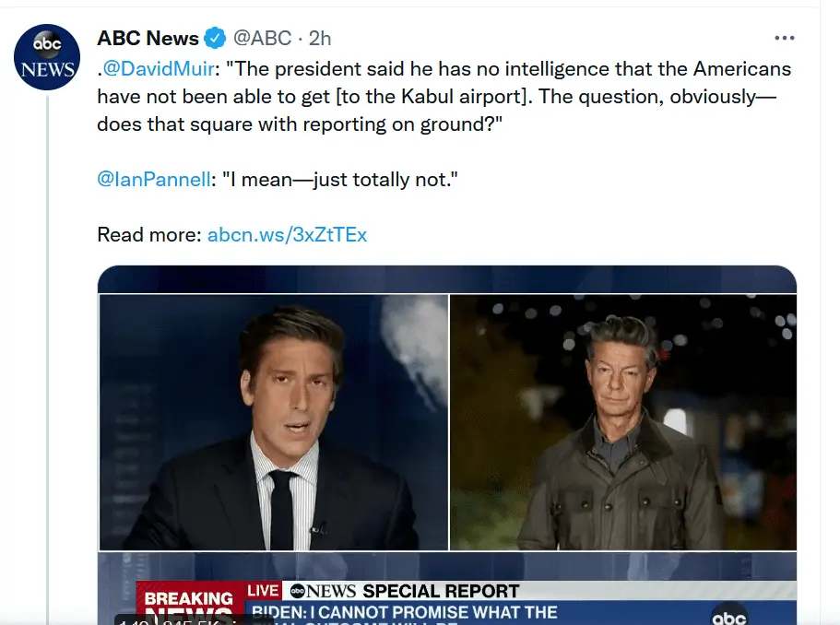Click the red LIVE badge in video
This screenshot has height=625, width=840.
click(263, 591)
